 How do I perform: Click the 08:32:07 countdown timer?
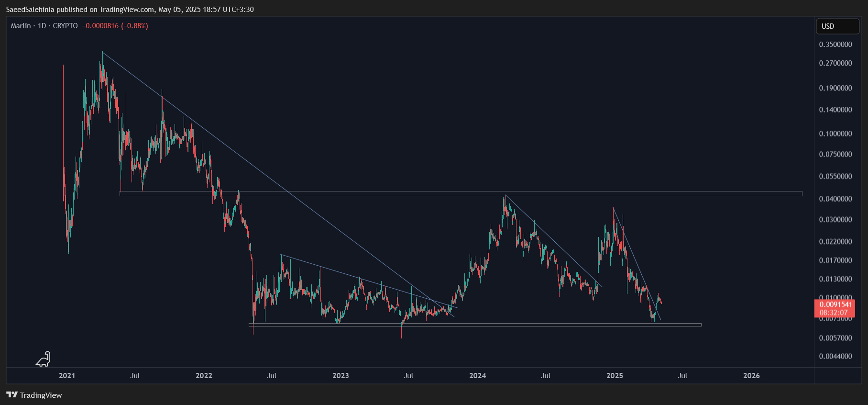834,313
